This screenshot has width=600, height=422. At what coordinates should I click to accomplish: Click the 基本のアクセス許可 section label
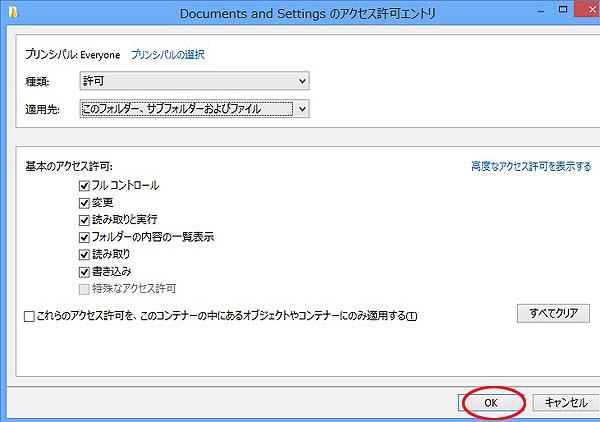[69, 166]
